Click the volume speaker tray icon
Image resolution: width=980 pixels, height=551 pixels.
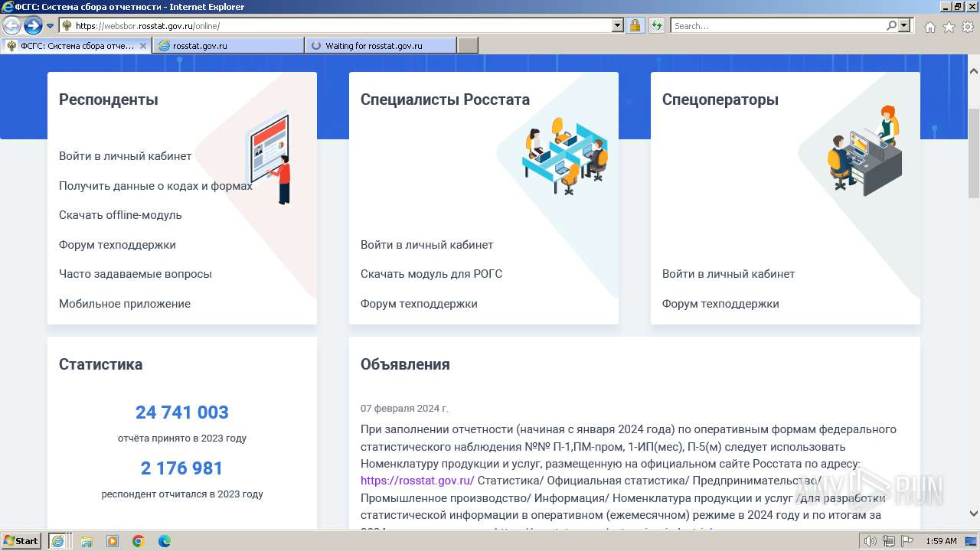tap(870, 541)
